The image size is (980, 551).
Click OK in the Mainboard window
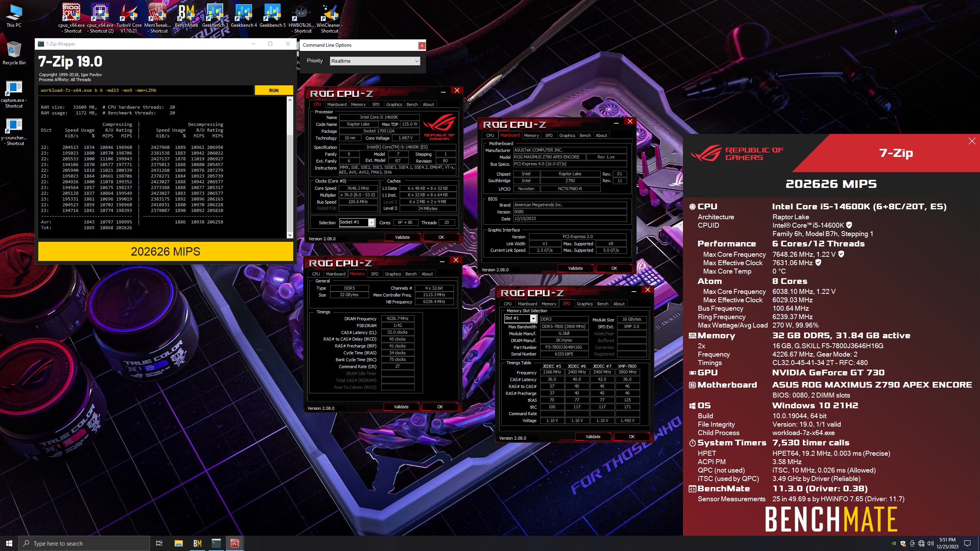point(614,268)
